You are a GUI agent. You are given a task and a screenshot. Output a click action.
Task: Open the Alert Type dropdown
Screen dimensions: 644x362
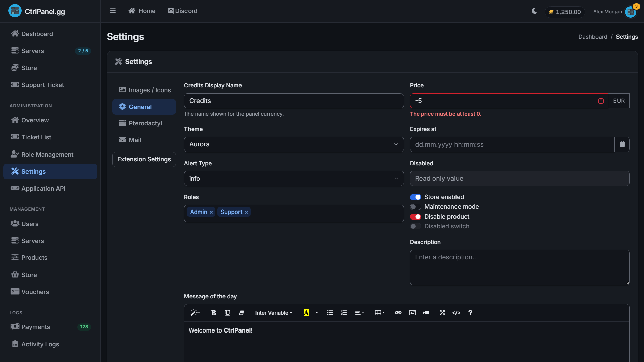click(x=293, y=178)
